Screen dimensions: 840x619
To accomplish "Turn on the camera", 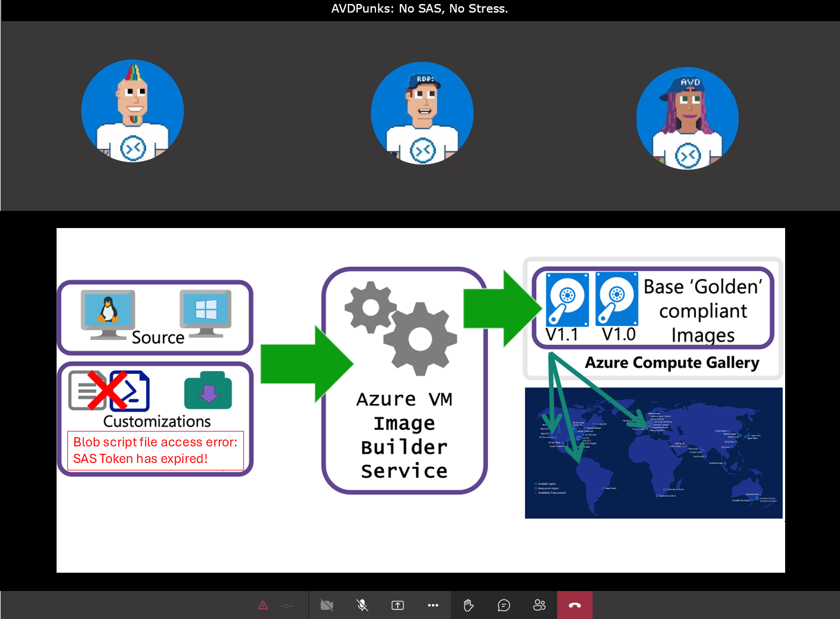I will [326, 605].
